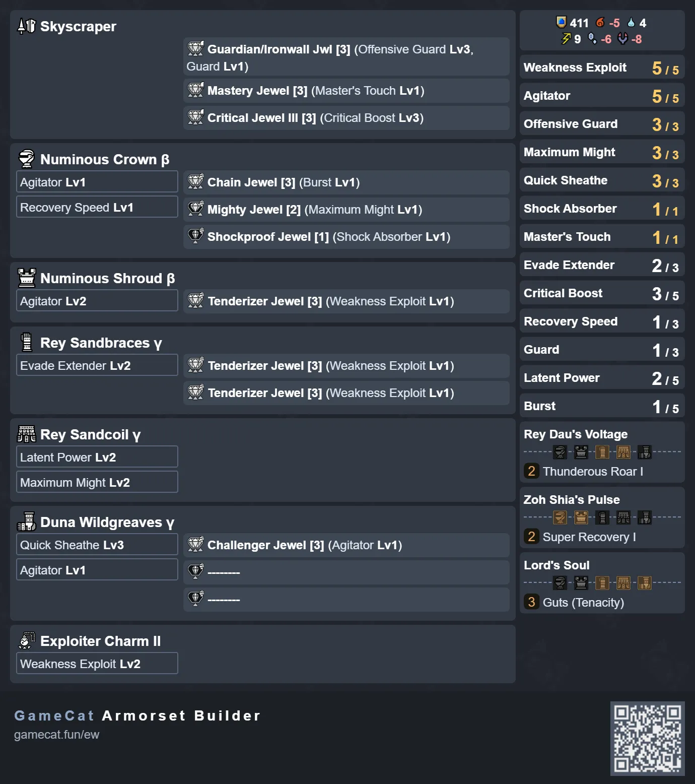Click the Numinous Crown helmet icon
Screen dimensions: 695x784
click(x=26, y=159)
